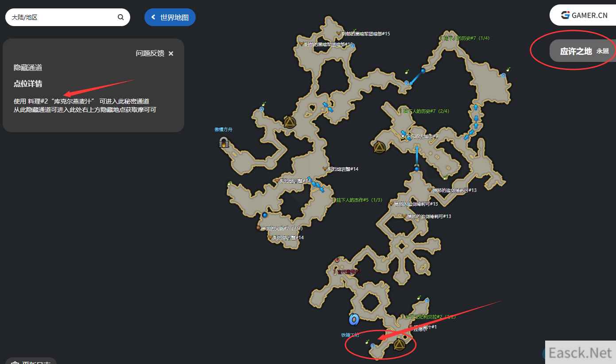Click the search magnifier icon
The image size is (616, 364).
120,17
